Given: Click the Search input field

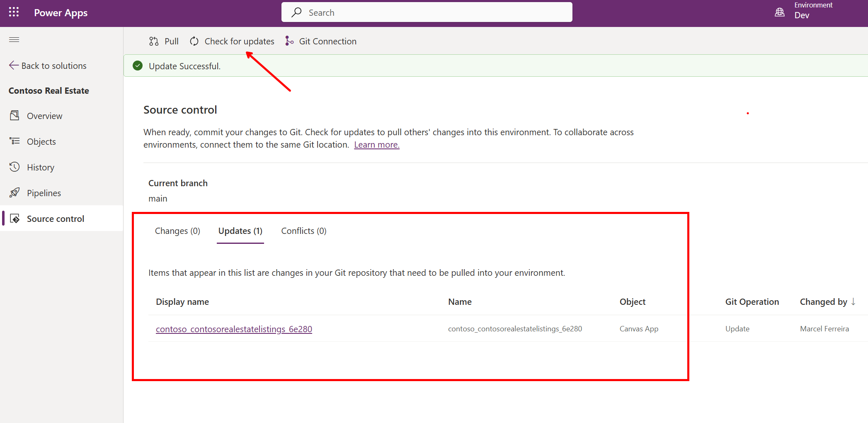Looking at the screenshot, I should (x=427, y=12).
